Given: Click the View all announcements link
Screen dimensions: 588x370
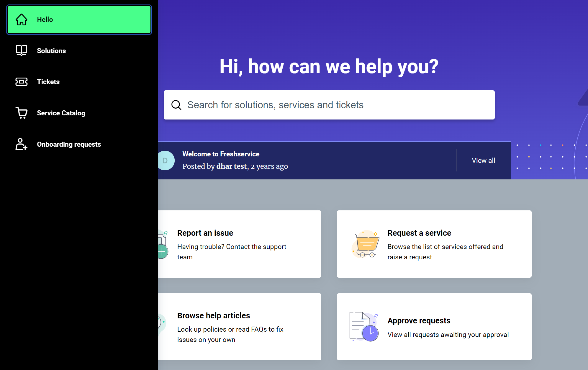Looking at the screenshot, I should 483,161.
